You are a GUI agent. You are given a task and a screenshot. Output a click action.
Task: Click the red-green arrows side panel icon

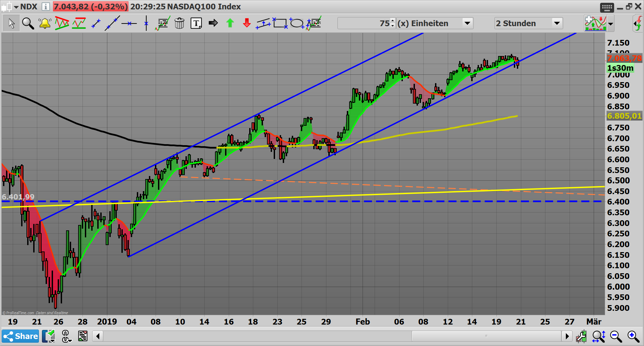(x=638, y=24)
